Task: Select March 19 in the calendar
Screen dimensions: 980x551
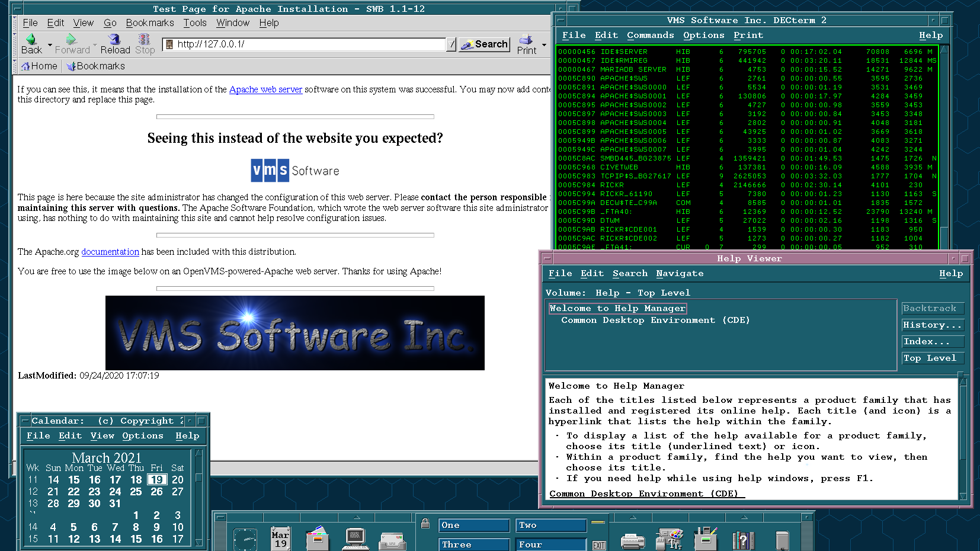Action: pos(156,480)
